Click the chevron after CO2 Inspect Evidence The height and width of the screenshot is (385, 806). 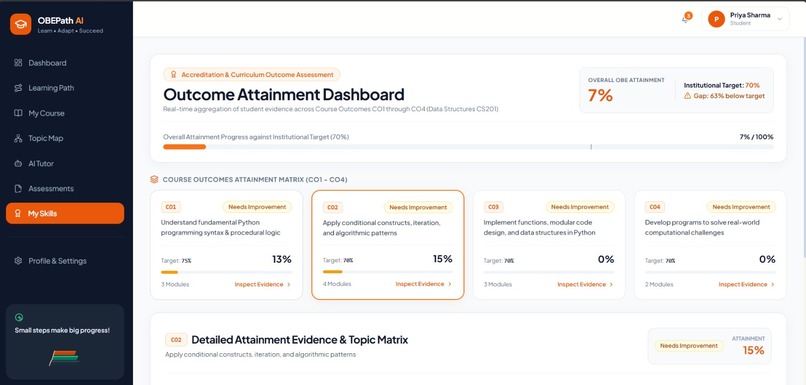(x=450, y=284)
